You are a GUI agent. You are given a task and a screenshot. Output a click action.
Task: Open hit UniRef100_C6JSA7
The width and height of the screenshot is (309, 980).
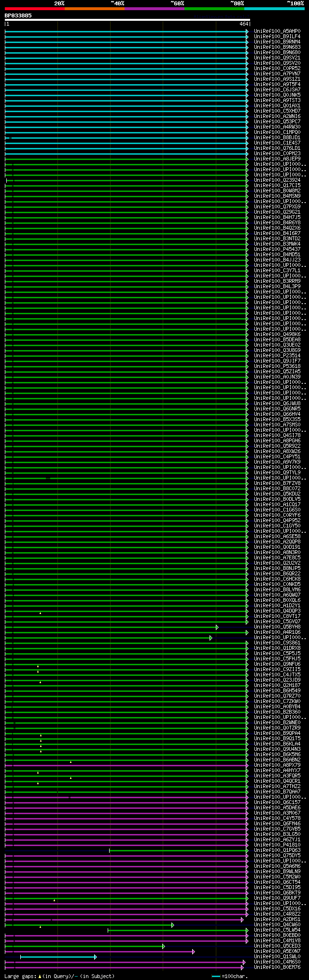[277, 90]
